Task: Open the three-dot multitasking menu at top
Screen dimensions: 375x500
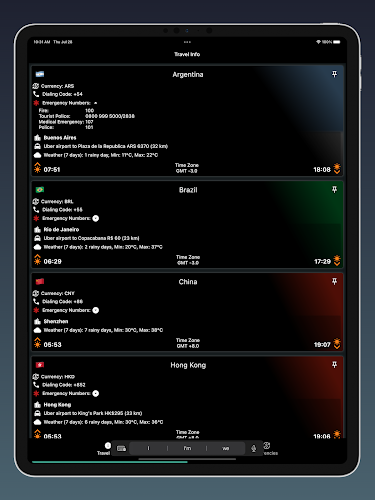Action: [x=187, y=42]
